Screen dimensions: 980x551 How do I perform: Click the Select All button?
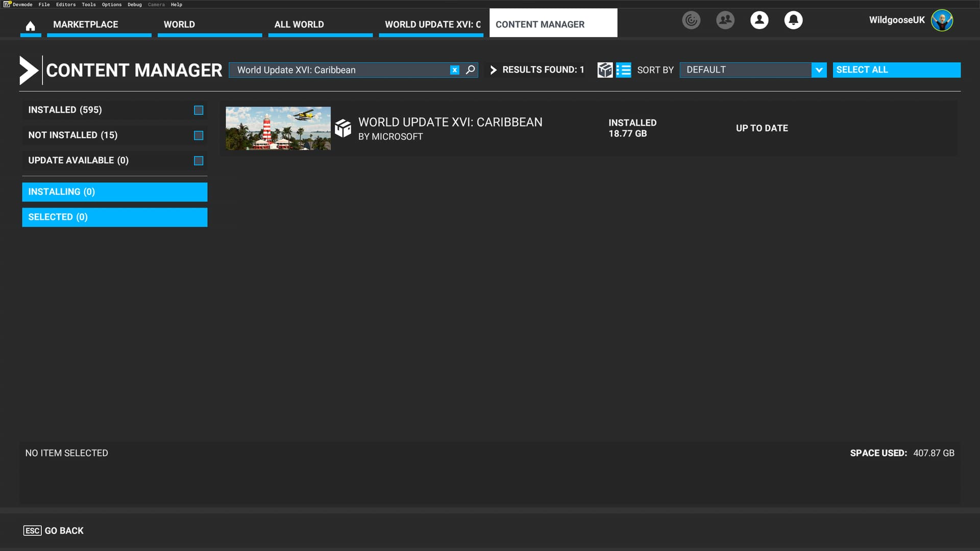click(x=896, y=70)
